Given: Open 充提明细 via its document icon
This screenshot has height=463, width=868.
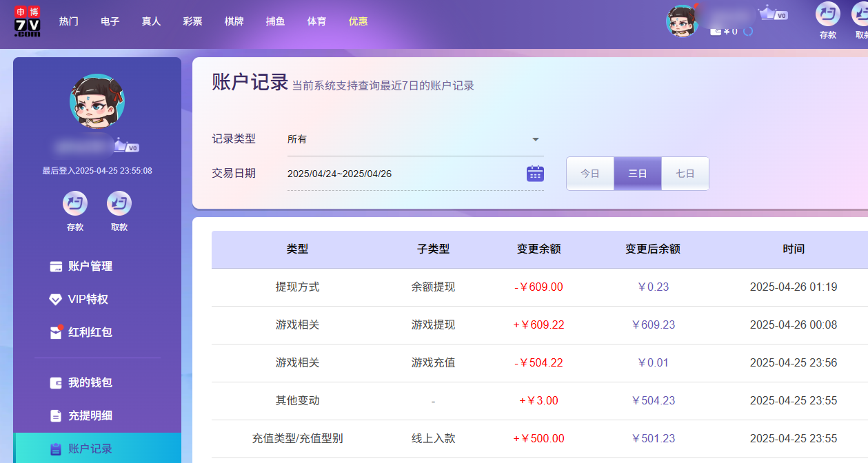Looking at the screenshot, I should pyautogui.click(x=56, y=415).
